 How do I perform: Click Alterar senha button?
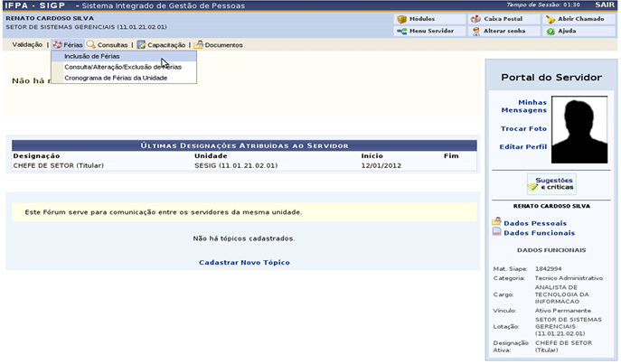click(x=503, y=32)
